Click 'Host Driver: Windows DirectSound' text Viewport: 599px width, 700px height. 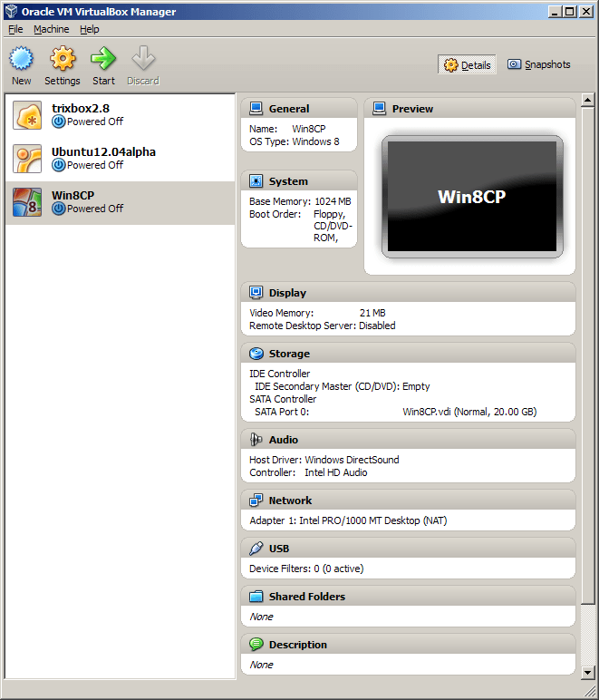[324, 460]
